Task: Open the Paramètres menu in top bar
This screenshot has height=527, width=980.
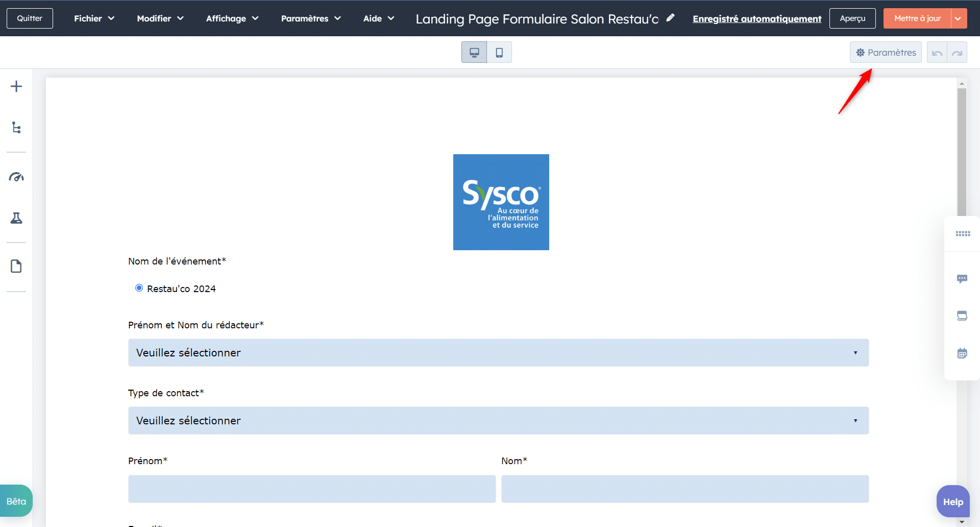Action: (x=311, y=18)
